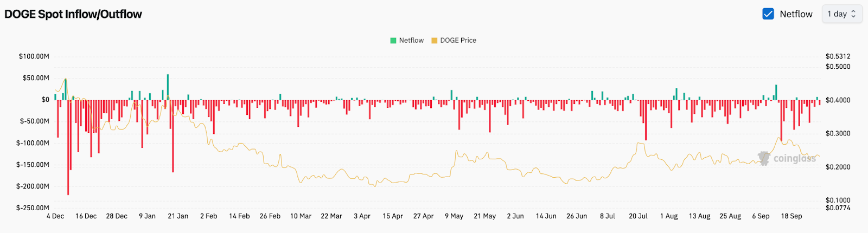Click the $-150.00M left axis label
This screenshot has width=868, height=233.
pos(33,165)
